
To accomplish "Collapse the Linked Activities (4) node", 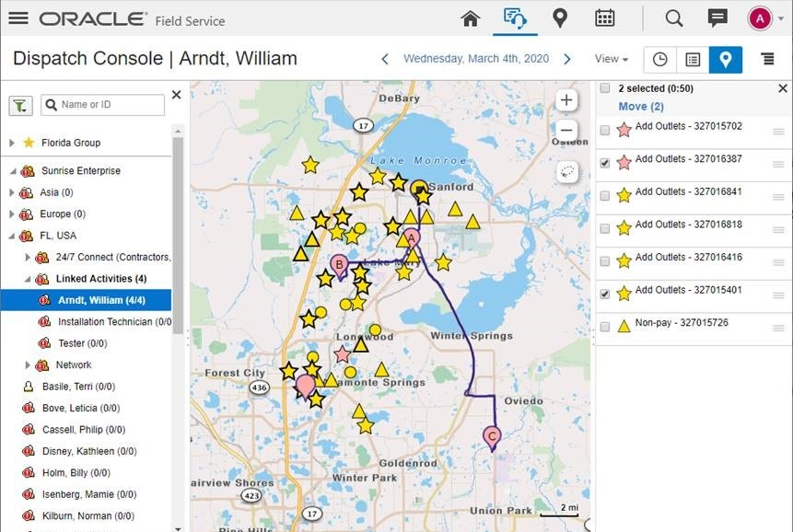I will (x=29, y=279).
